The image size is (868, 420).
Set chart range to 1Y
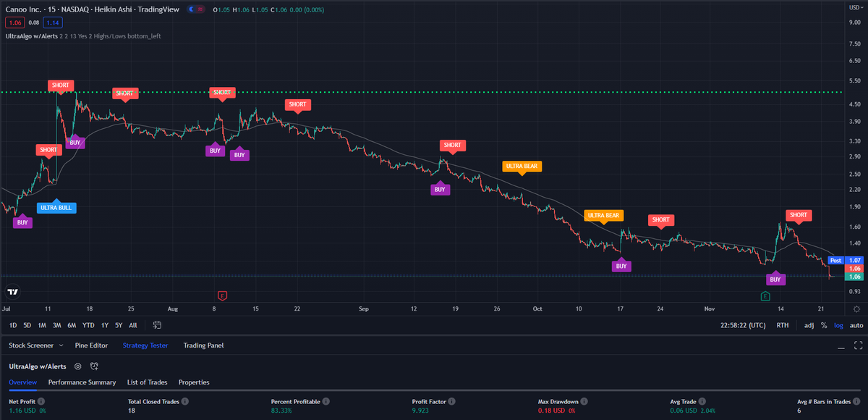[105, 325]
